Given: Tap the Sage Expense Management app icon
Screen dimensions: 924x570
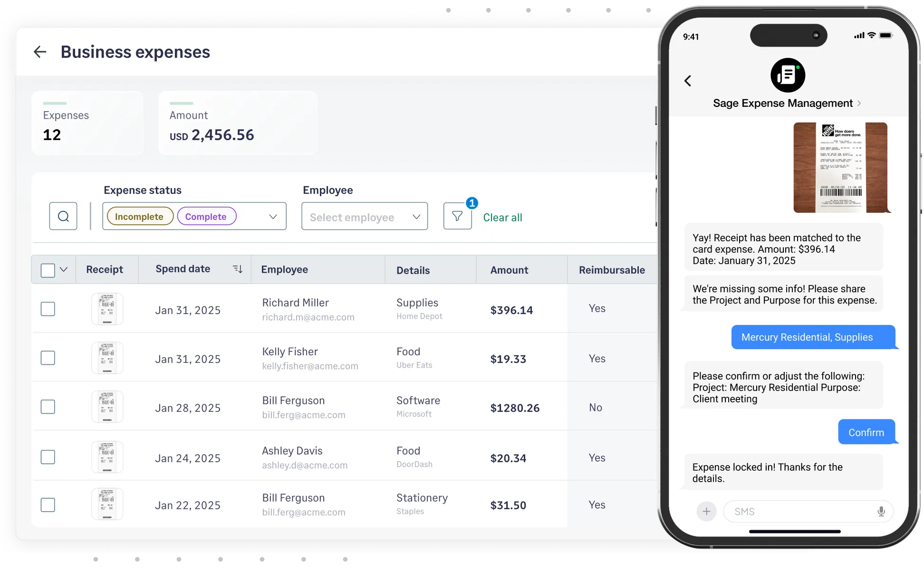Looking at the screenshot, I should coord(787,75).
